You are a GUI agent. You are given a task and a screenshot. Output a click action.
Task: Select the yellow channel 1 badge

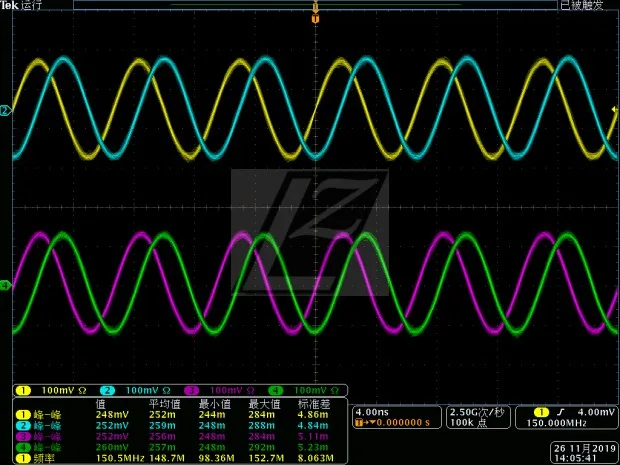[23, 391]
